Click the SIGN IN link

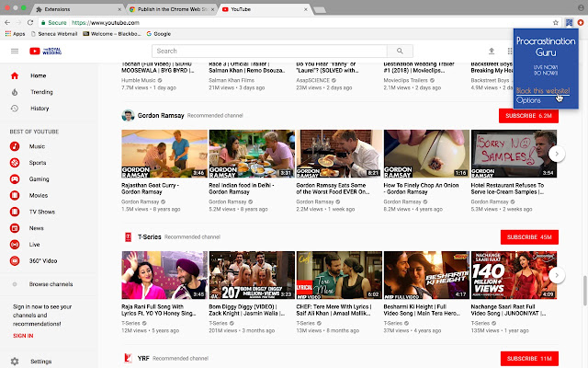(x=23, y=336)
